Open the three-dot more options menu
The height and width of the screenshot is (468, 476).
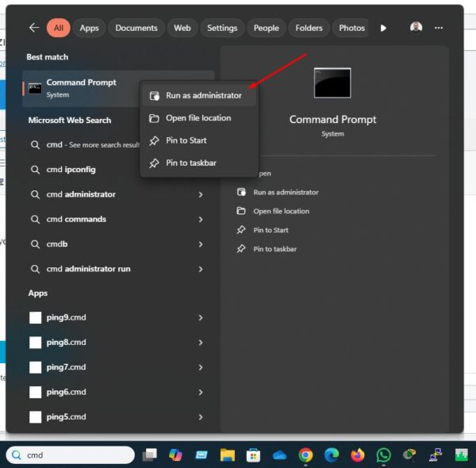(439, 28)
